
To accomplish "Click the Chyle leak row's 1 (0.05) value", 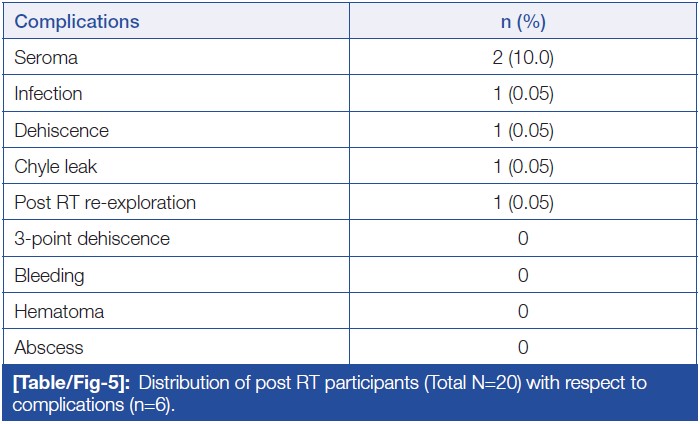I will click(x=523, y=167).
